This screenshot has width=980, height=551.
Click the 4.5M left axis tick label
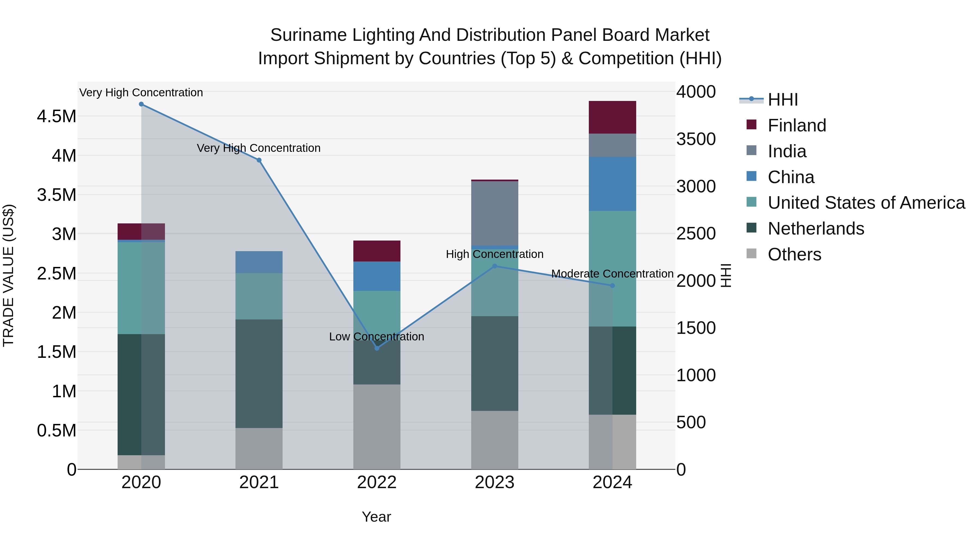(x=57, y=116)
